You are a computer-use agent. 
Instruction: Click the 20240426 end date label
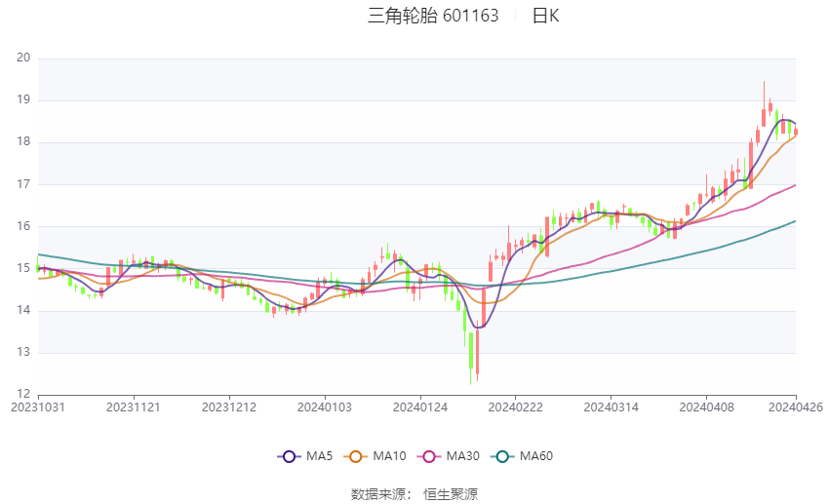tap(795, 406)
